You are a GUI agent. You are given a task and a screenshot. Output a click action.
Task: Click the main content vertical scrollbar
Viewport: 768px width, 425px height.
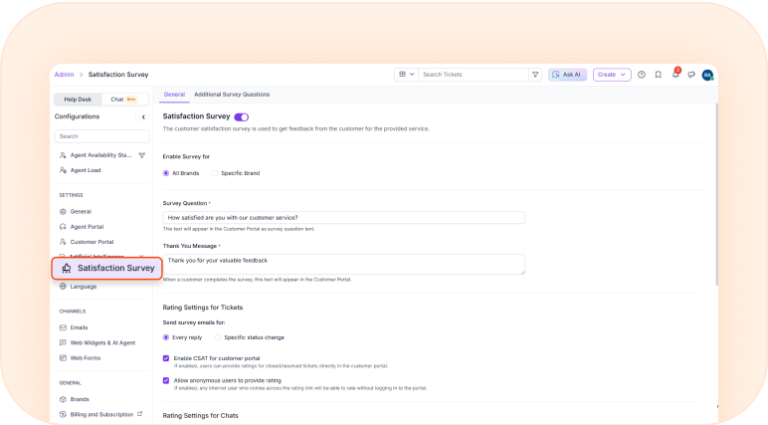(717, 194)
